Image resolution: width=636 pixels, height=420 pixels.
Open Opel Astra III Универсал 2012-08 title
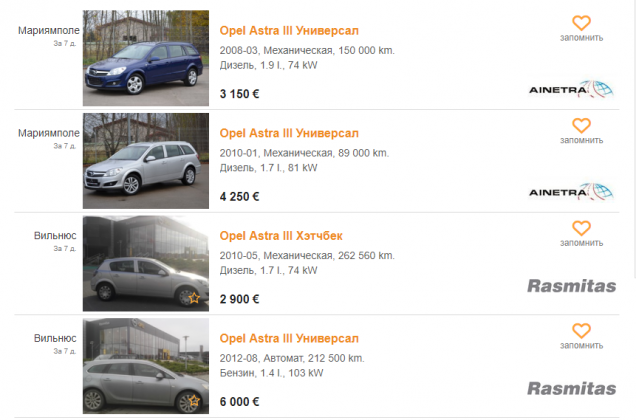coord(289,339)
